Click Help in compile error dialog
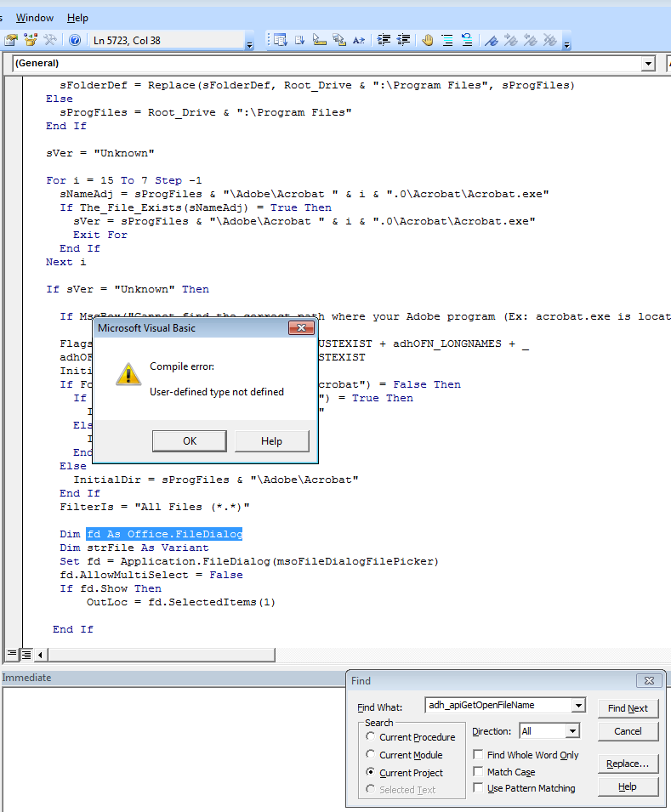The image size is (671, 812). 271,440
